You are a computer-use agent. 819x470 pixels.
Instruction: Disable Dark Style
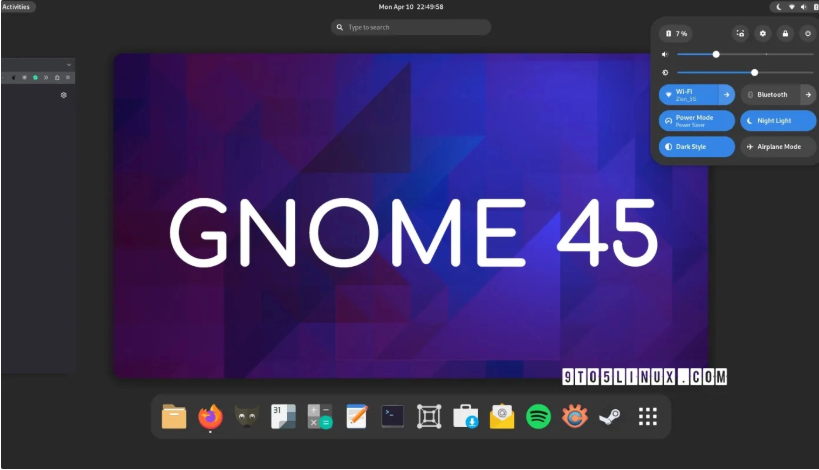point(696,147)
